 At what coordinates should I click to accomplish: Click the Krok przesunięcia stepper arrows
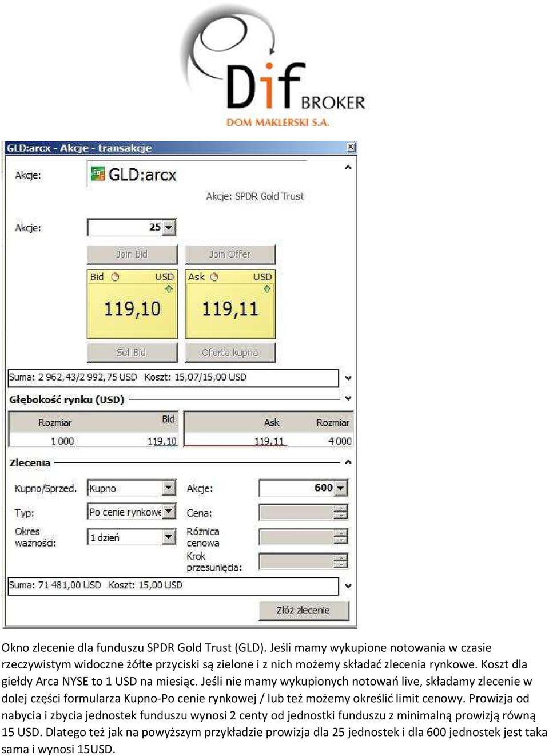click(x=341, y=561)
